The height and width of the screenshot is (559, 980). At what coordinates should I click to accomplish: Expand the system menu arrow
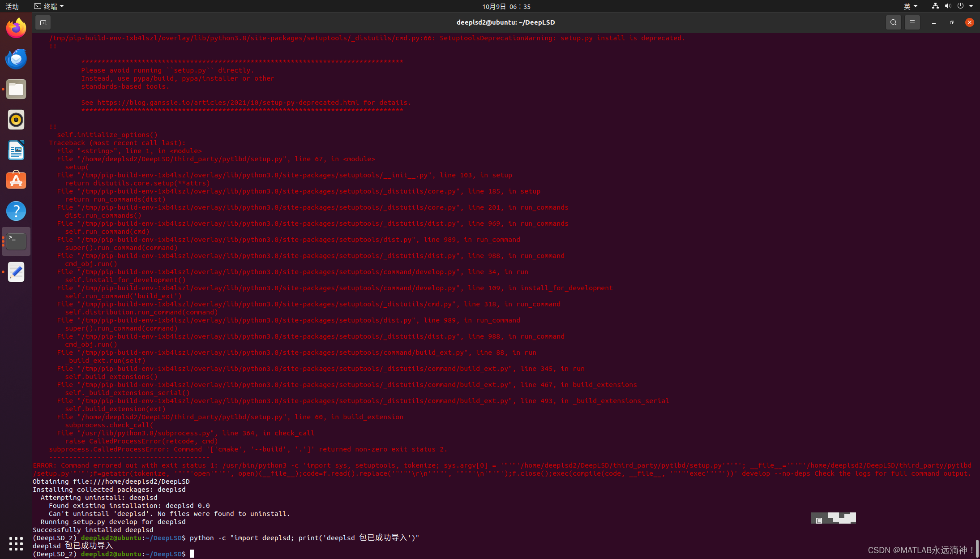pos(971,6)
